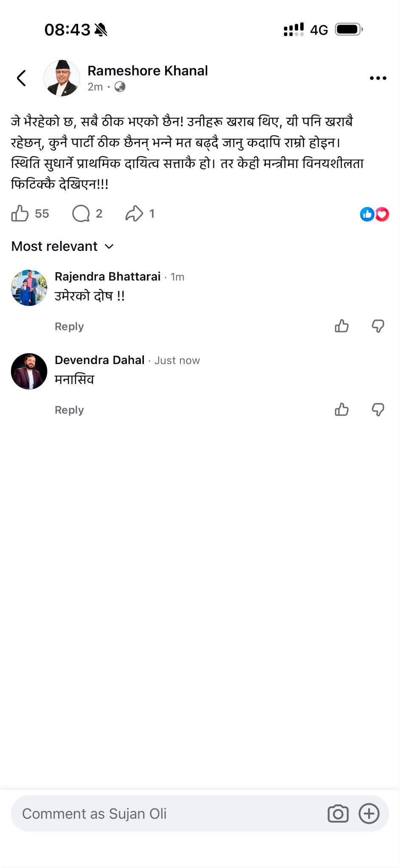Reply to Rajendra Bhattarai's comment
The width and height of the screenshot is (400, 868).
(x=69, y=326)
